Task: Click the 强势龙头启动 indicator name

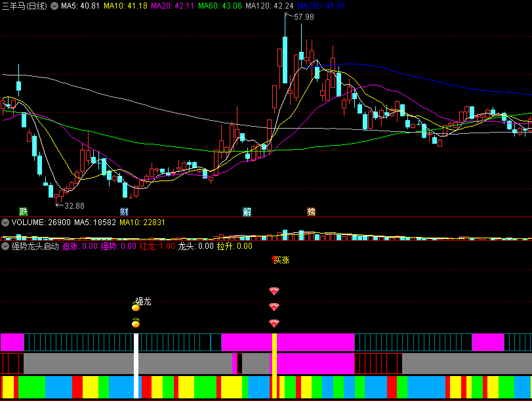Action: click(35, 246)
